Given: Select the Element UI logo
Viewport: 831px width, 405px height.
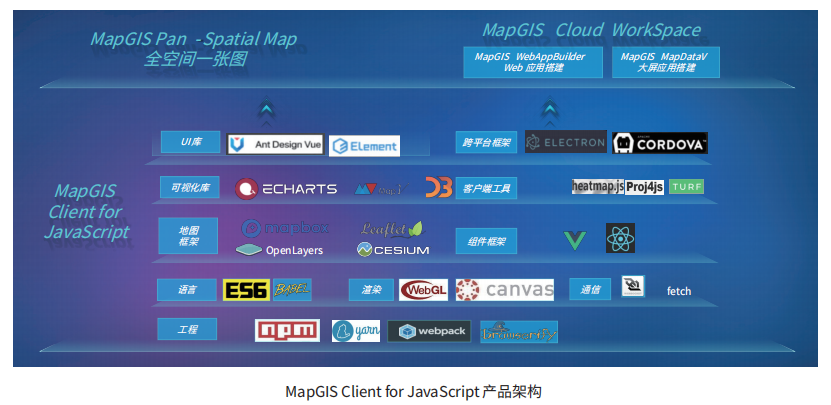Looking at the screenshot, I should [x=365, y=146].
